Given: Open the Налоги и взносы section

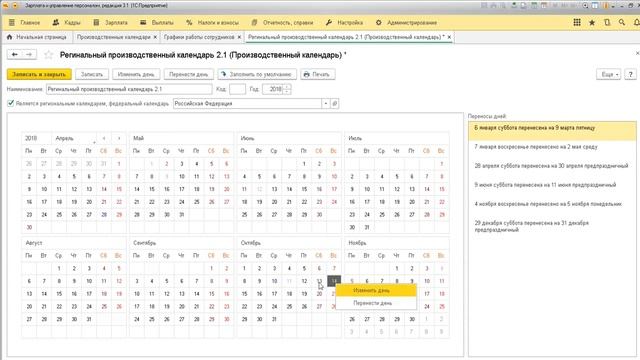Looking at the screenshot, I should (212, 22).
